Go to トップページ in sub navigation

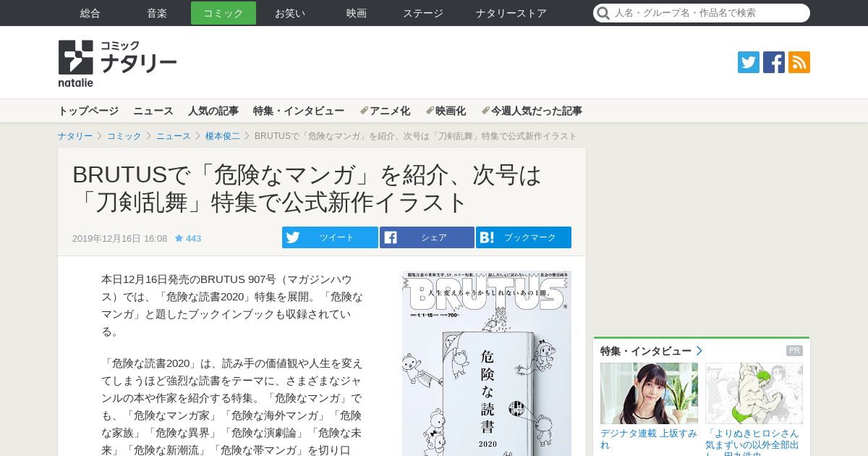coord(88,111)
